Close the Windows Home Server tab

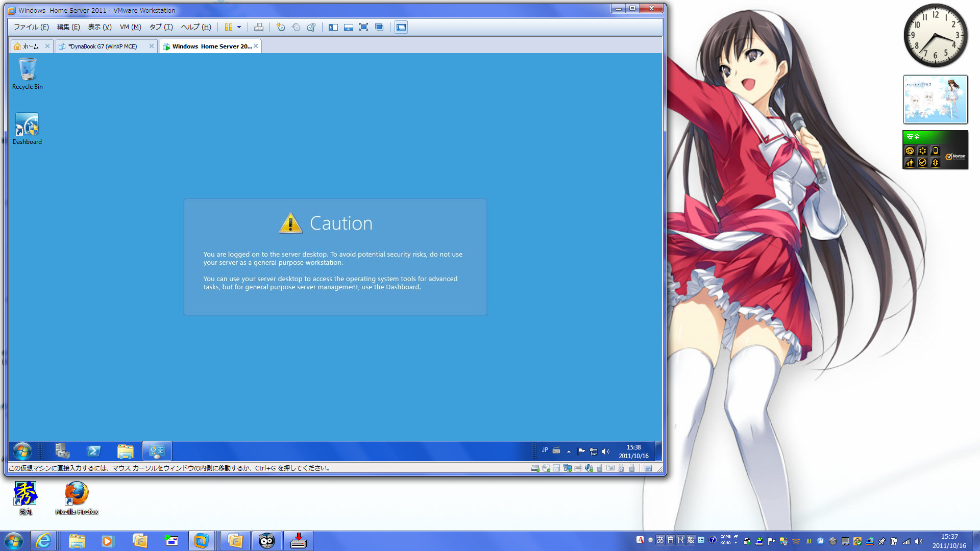pyautogui.click(x=256, y=46)
